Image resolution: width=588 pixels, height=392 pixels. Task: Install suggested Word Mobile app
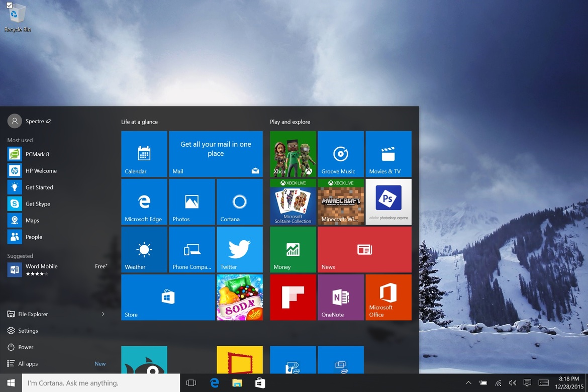(56, 270)
